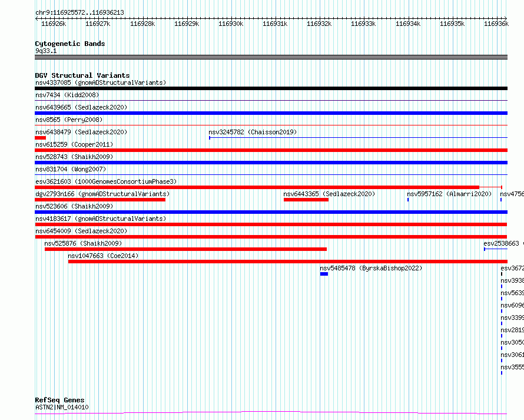This screenshot has width=524, height=420.
Task: Select the red nsv525876 variant bar
Action: (186, 249)
